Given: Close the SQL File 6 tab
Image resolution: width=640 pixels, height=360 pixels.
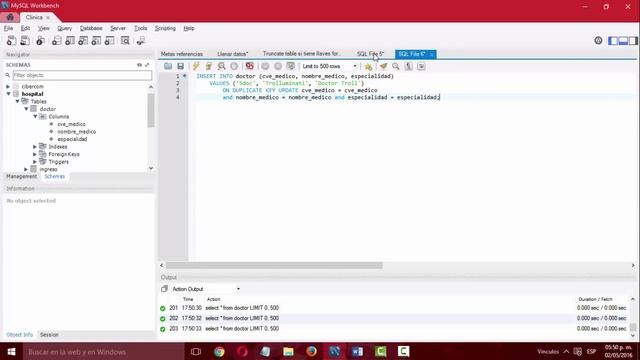Looking at the screenshot, I should click(431, 54).
